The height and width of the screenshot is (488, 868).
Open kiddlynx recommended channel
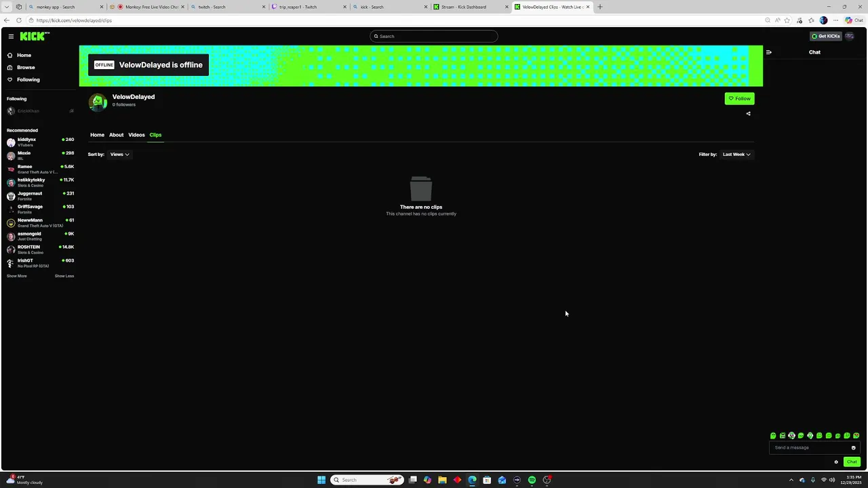pyautogui.click(x=40, y=142)
